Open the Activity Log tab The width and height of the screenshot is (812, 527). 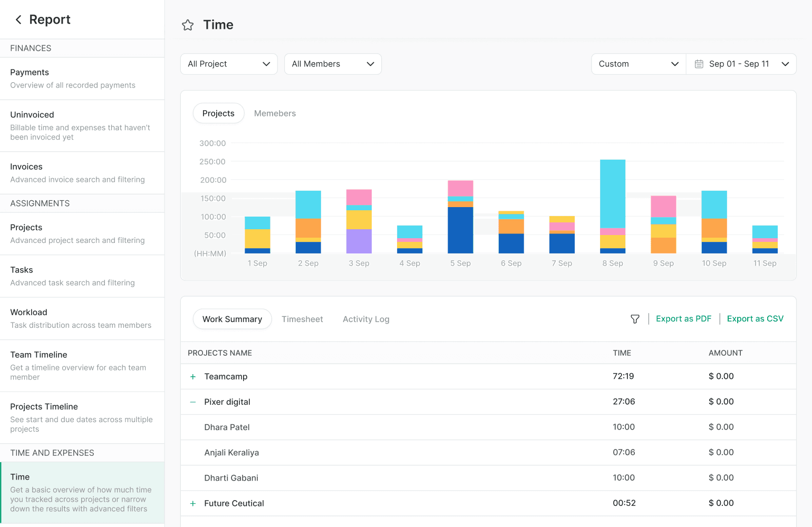[366, 319]
